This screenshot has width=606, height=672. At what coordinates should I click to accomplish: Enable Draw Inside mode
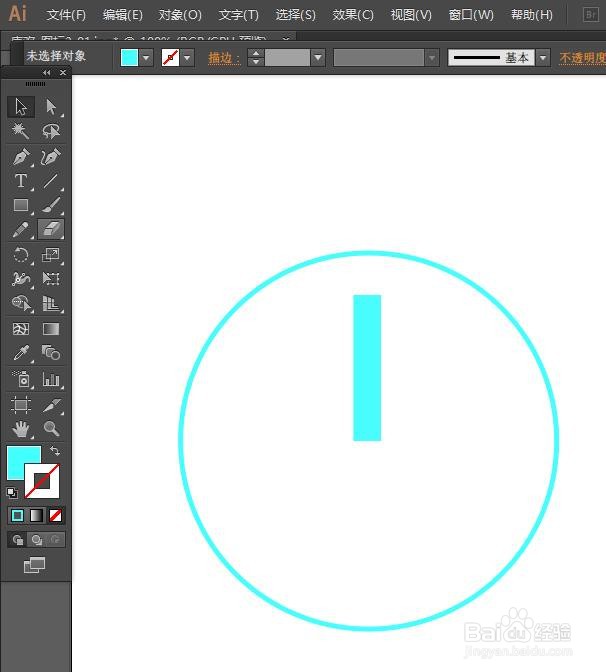[55, 540]
